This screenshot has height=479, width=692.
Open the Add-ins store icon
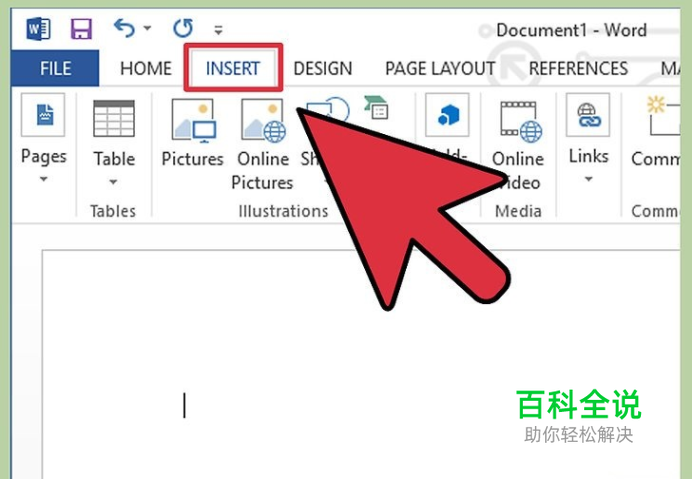click(447, 115)
